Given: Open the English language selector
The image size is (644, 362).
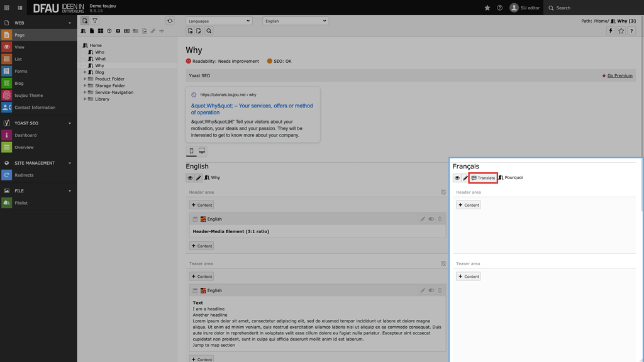Looking at the screenshot, I should (x=296, y=21).
